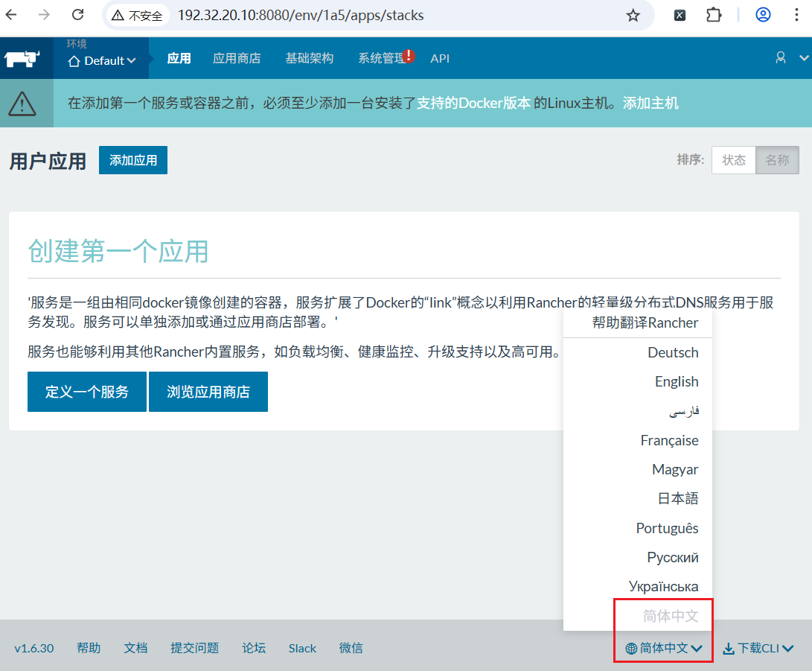
Task: Click the globe icon beside 简体中文
Action: tap(631, 648)
